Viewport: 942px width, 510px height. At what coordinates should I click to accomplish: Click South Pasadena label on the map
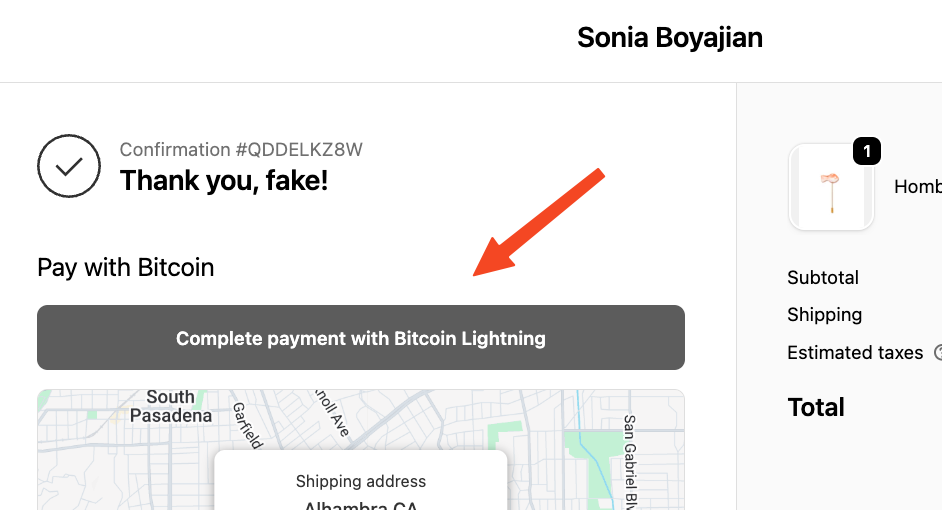170,406
